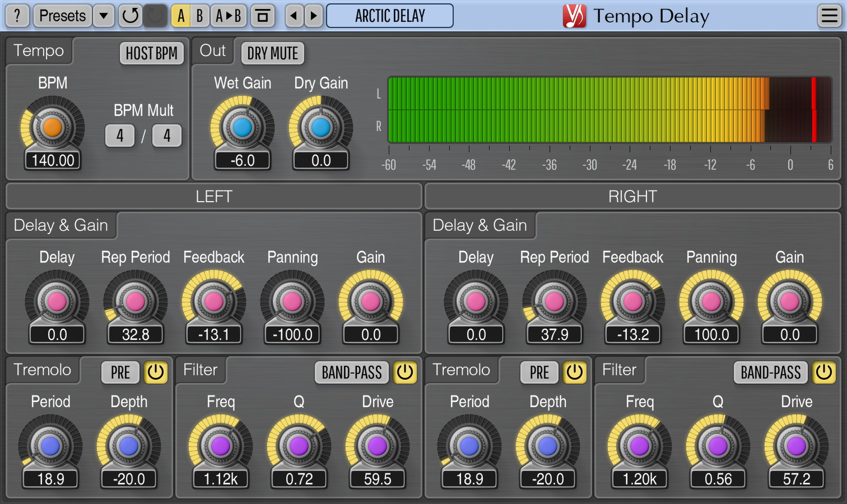Go to previous preset with left arrow
The width and height of the screenshot is (847, 504).
click(x=294, y=16)
